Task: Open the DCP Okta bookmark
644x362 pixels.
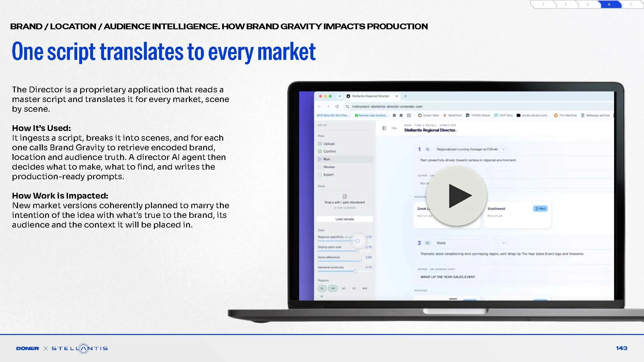Action: point(504,115)
